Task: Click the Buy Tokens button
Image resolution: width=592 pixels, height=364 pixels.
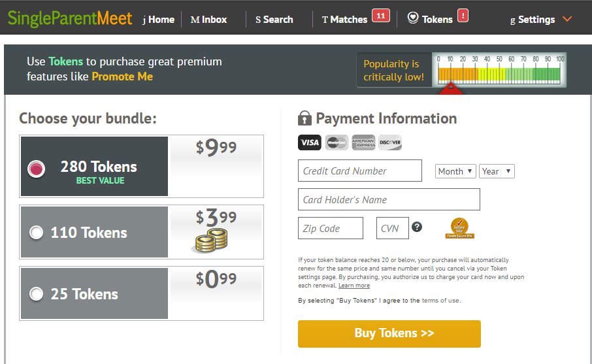Action: pyautogui.click(x=389, y=334)
